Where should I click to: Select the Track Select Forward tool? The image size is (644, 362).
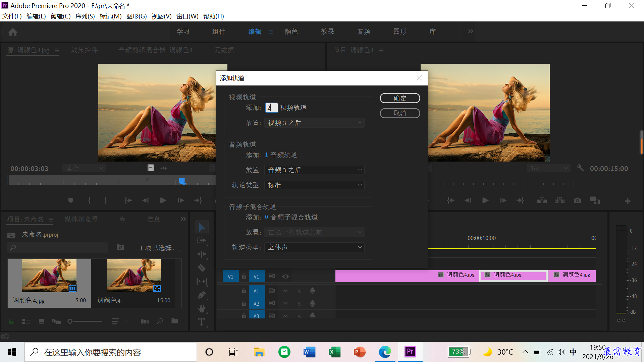click(202, 241)
